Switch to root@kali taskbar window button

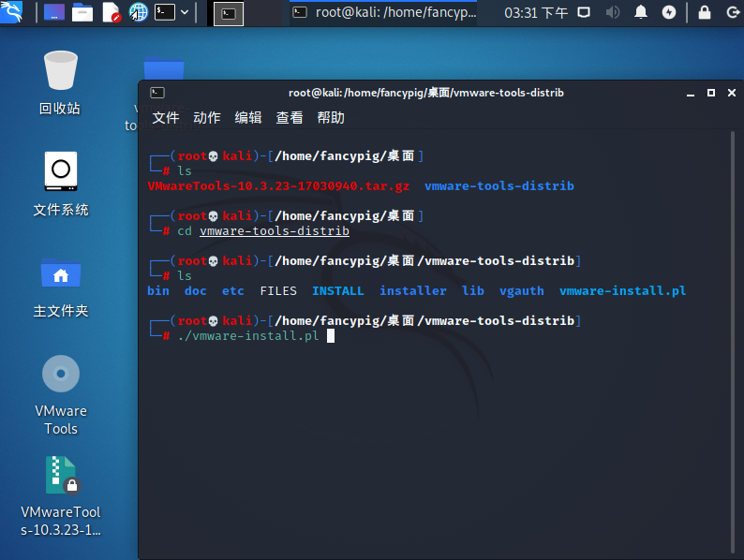pyautogui.click(x=384, y=13)
